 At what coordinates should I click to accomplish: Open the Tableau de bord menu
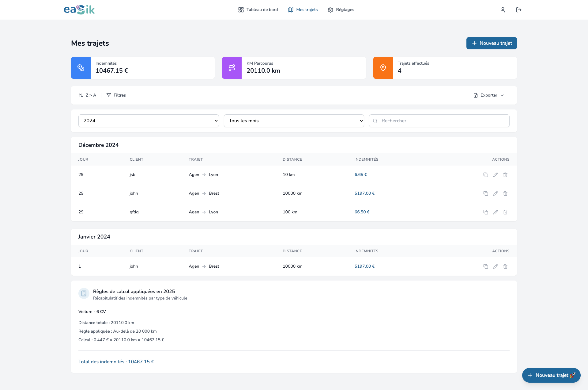point(258,10)
